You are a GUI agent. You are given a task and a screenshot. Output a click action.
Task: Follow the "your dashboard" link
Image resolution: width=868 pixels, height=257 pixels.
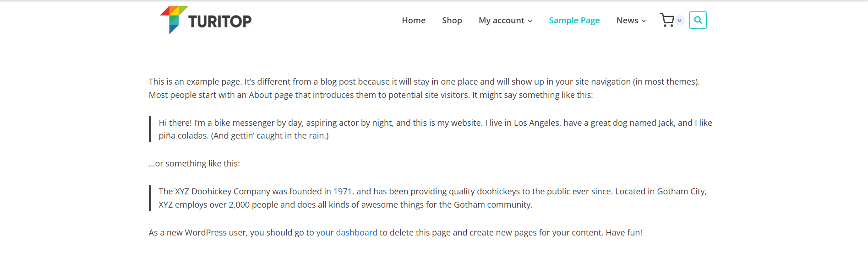[x=346, y=233]
